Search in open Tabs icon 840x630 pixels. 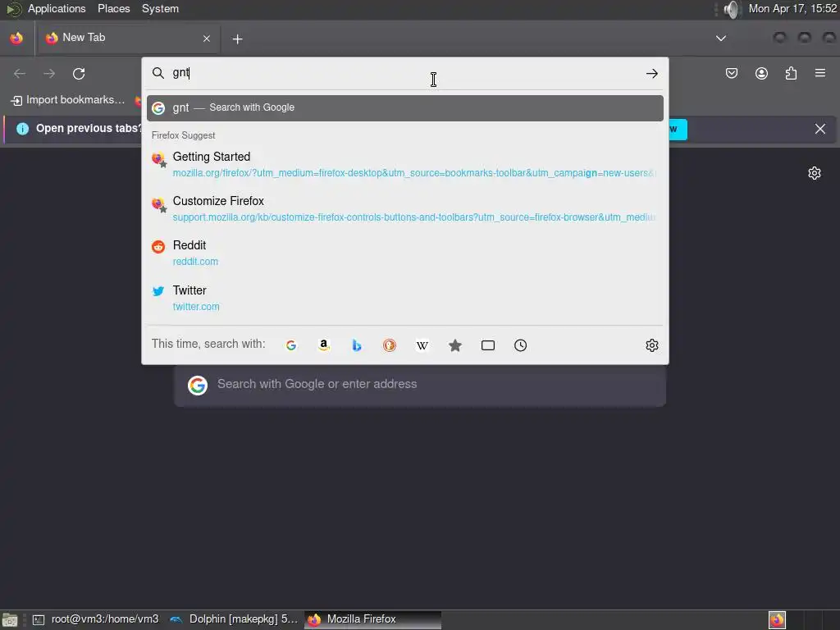488,345
